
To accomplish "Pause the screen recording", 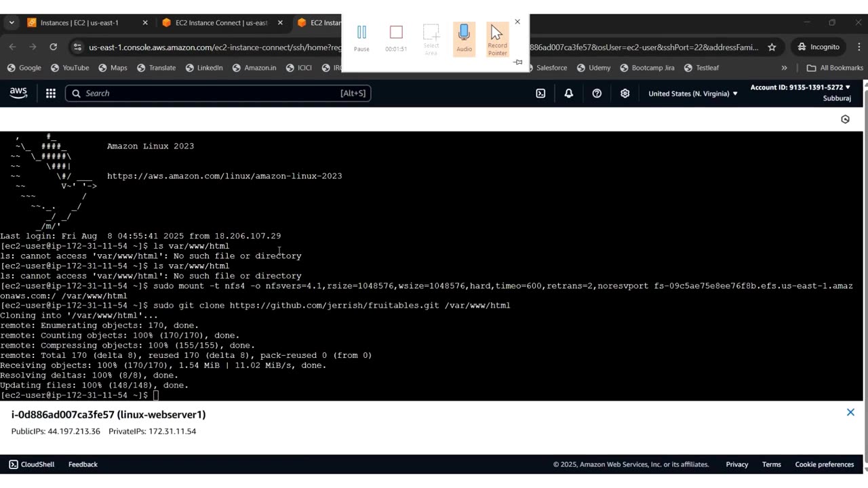I will click(361, 38).
